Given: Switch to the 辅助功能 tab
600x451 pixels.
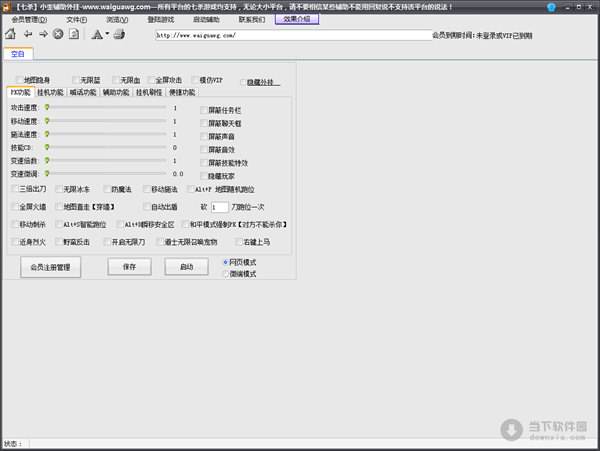Looking at the screenshot, I should [x=116, y=93].
